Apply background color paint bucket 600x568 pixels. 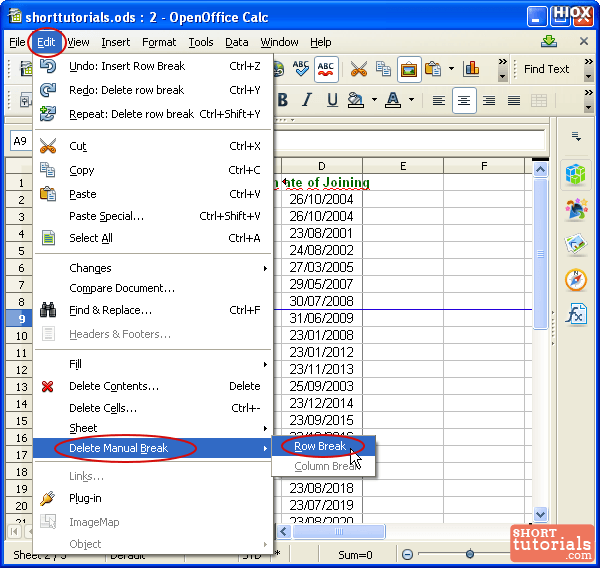355,100
